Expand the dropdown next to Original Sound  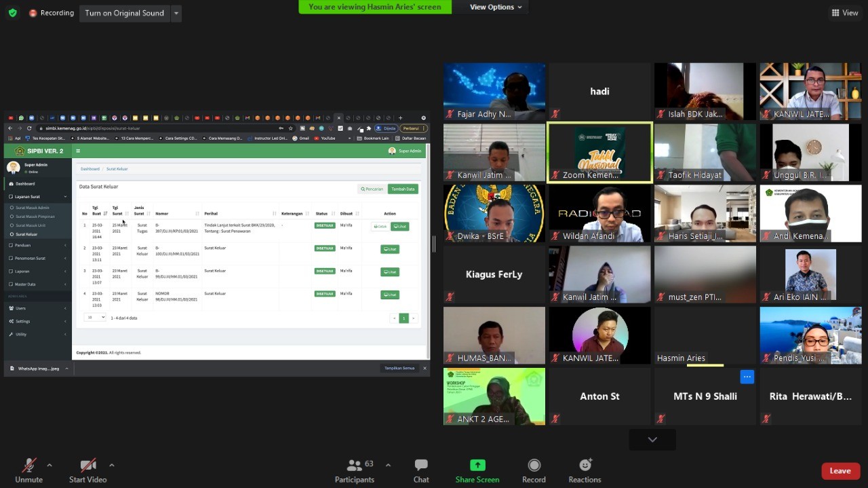pos(176,13)
